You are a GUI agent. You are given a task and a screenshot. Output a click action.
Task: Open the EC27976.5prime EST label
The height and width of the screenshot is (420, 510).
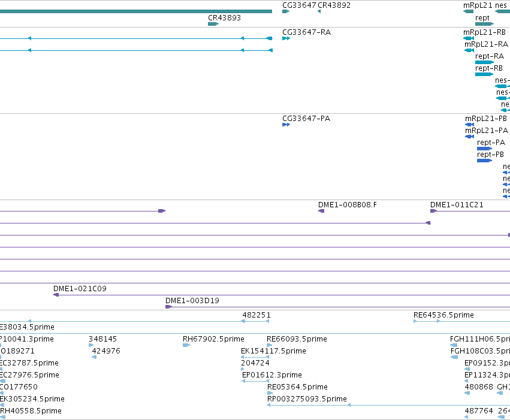tap(29, 375)
